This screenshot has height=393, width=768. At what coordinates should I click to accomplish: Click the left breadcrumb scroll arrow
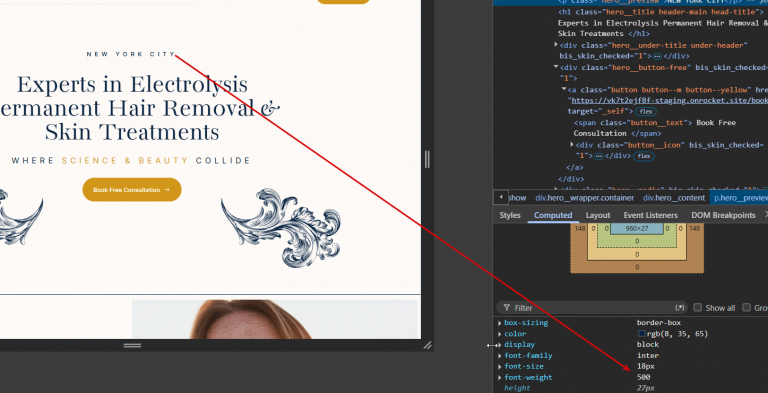tap(501, 197)
